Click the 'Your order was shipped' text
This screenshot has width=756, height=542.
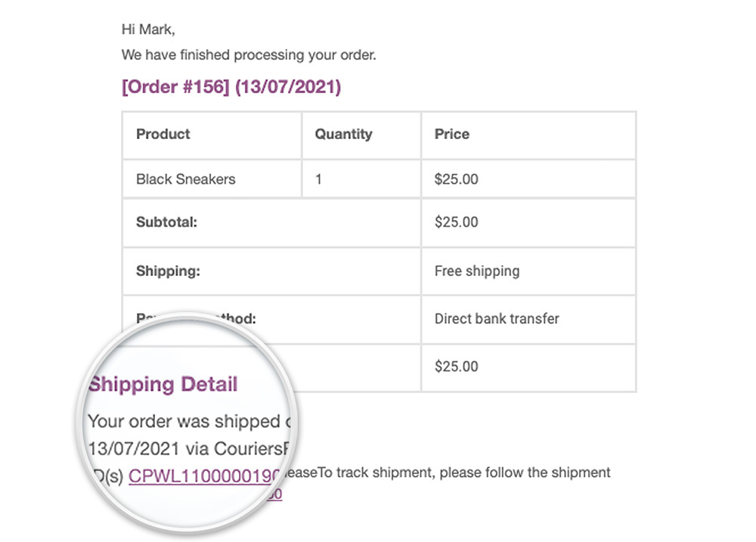click(x=189, y=421)
